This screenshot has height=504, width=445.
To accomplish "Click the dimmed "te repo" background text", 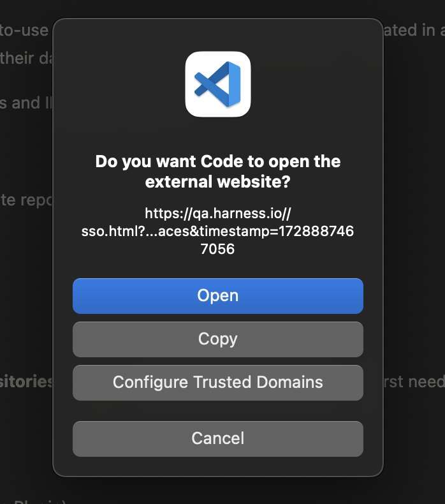I will click(26, 200).
